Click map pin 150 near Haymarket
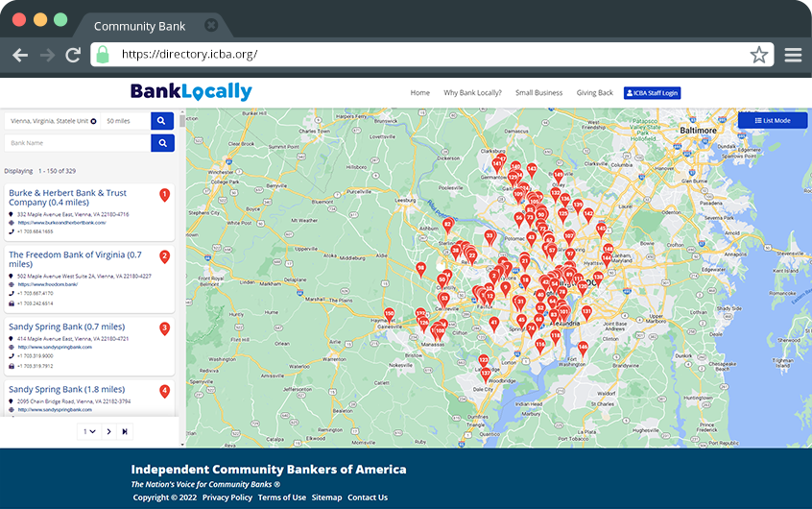812x509 pixels. click(390, 315)
